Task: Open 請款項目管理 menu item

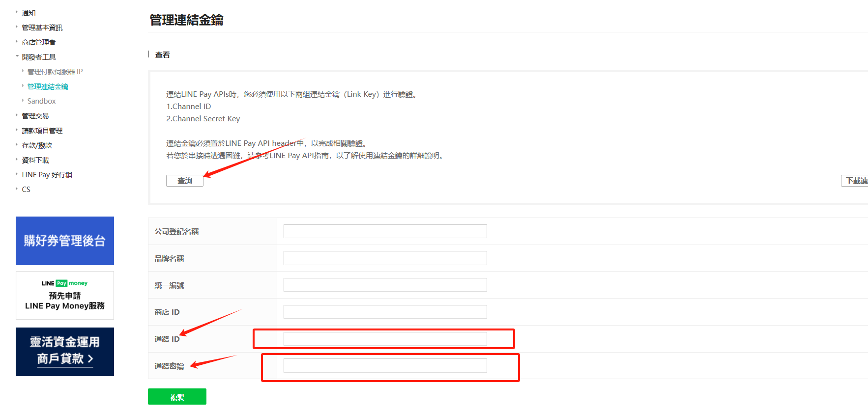Action: [x=42, y=131]
